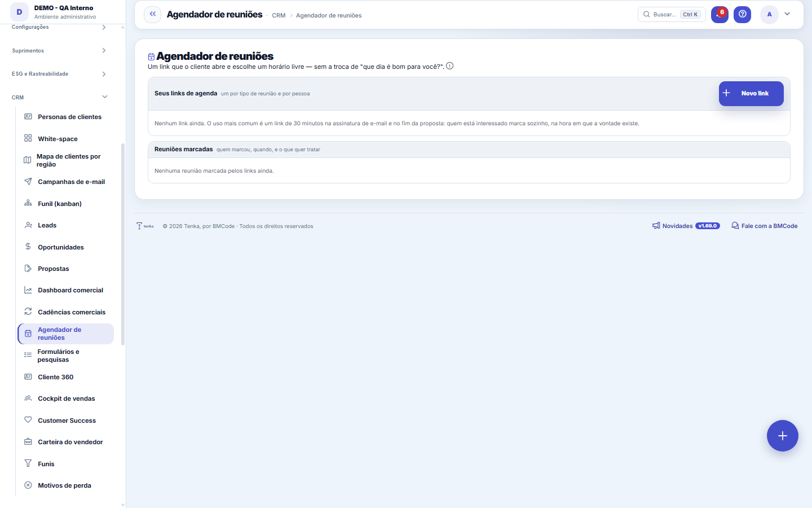
Task: Click the Oportunidades dollar icon
Action: 28,247
